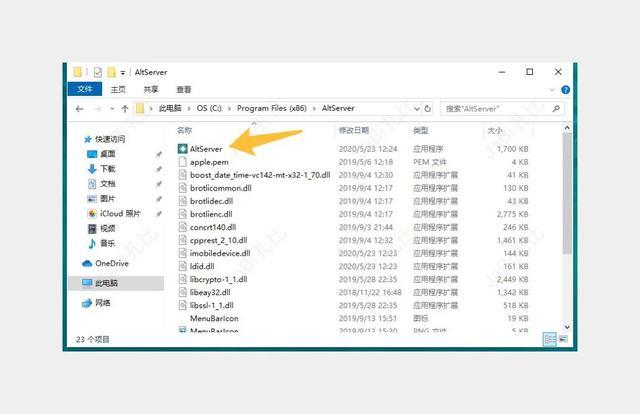The height and width of the screenshot is (414, 640).
Task: Select the ldid.dll file icon
Action: pyautogui.click(x=182, y=267)
